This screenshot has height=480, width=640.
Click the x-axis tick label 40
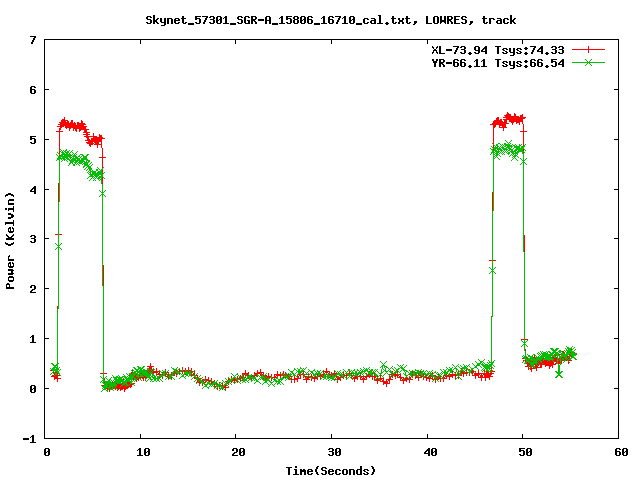click(x=430, y=452)
